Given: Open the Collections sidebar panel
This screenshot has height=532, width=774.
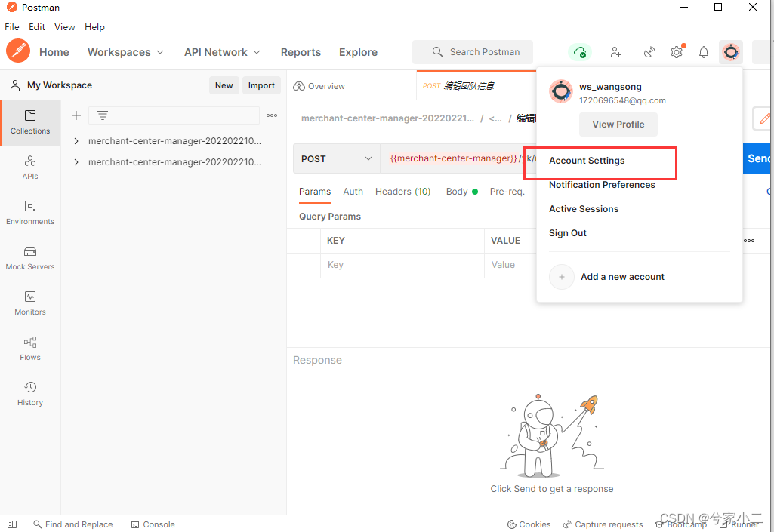Looking at the screenshot, I should point(30,122).
